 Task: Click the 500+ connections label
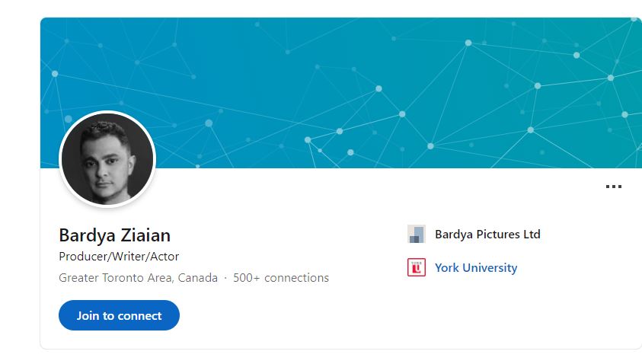281,278
